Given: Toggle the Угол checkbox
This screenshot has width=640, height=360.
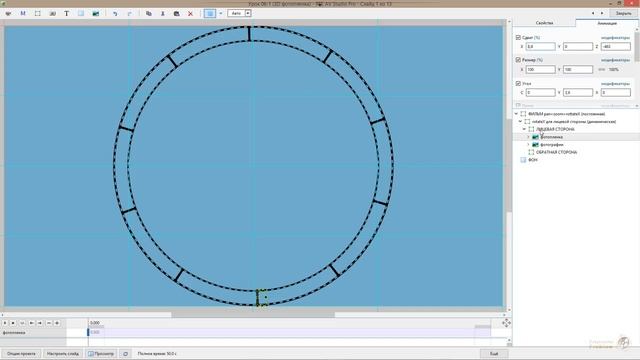Looking at the screenshot, I should (518, 83).
